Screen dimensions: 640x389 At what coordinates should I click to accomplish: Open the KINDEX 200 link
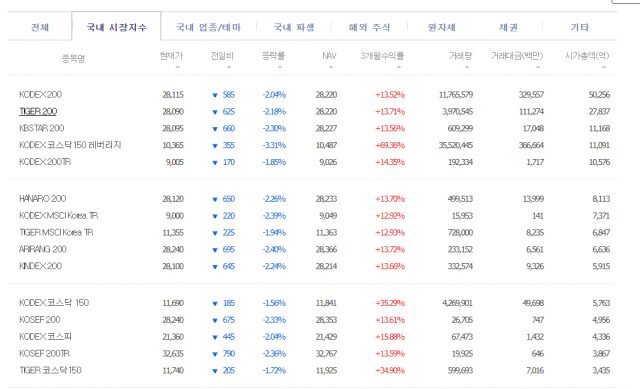tap(40, 266)
